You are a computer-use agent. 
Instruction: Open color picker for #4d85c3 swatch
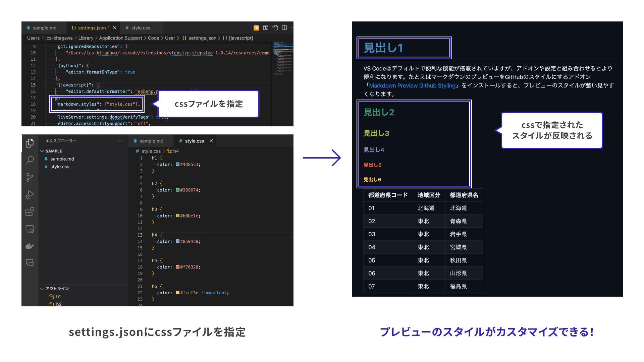(177, 164)
